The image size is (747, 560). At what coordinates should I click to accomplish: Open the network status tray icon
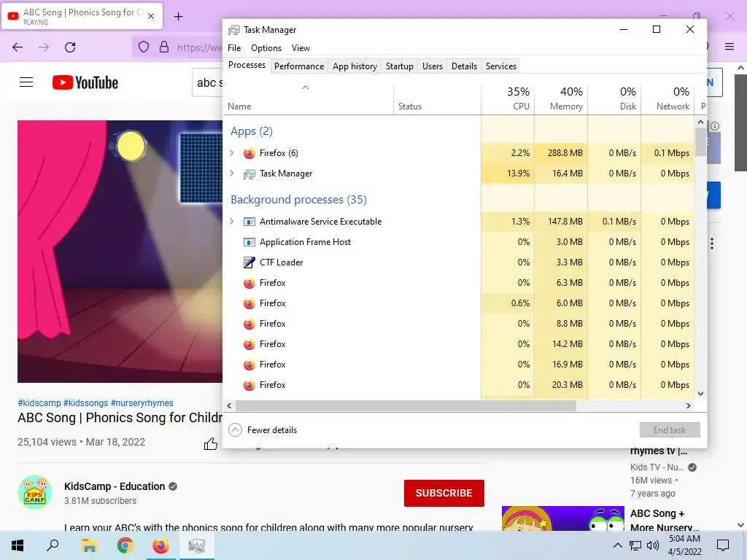click(635, 545)
